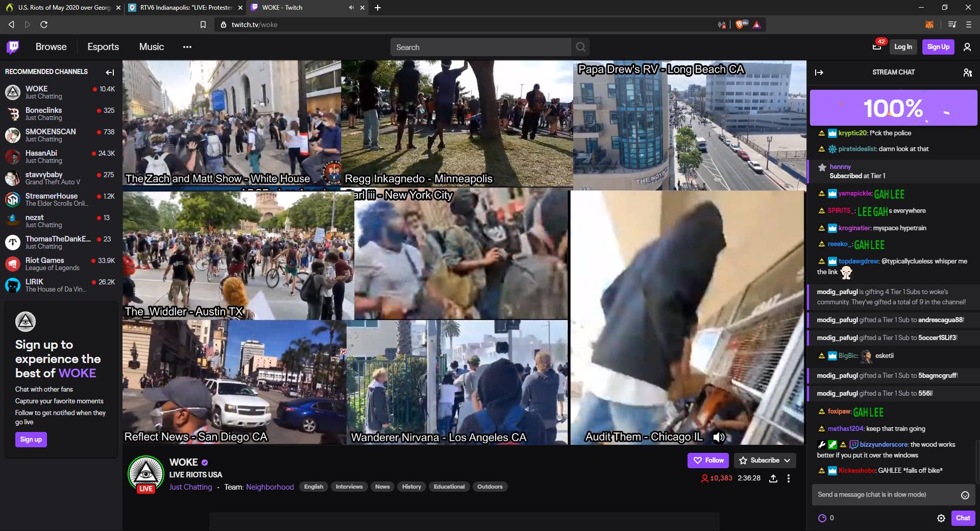Focus the Search input field

(480, 47)
